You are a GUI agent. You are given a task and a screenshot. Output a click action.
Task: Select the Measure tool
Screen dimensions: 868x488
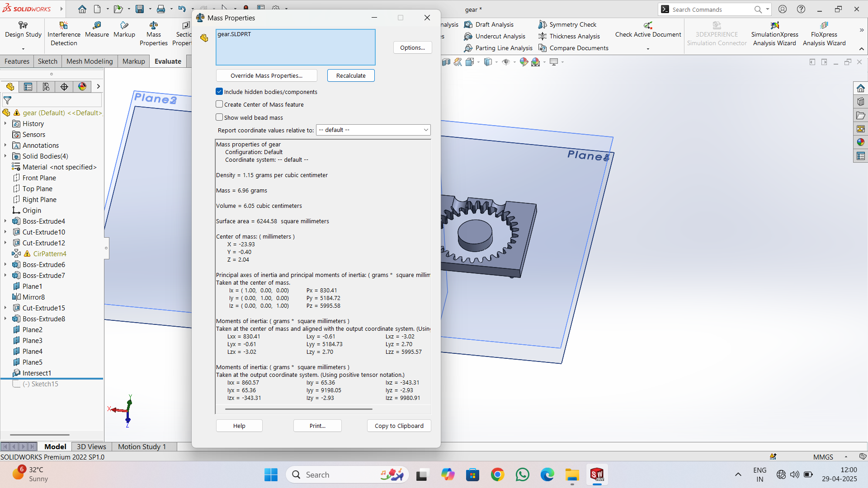click(x=97, y=30)
